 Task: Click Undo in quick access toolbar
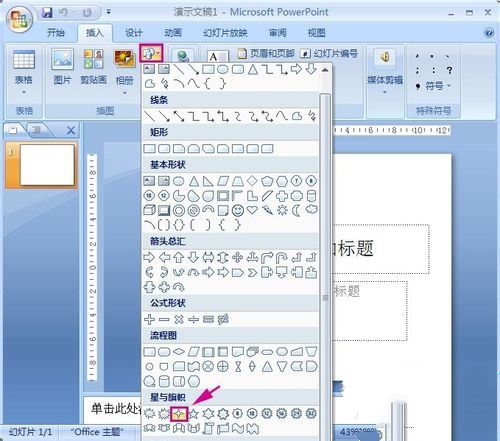point(63,13)
